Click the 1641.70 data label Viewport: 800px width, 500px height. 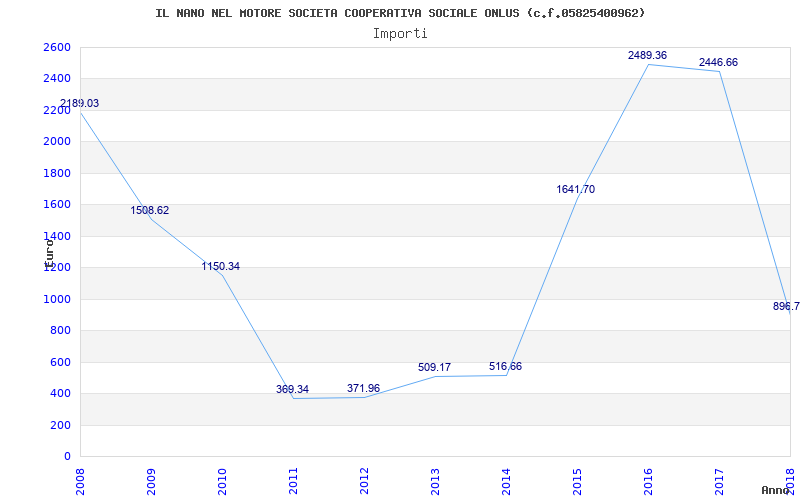click(576, 189)
